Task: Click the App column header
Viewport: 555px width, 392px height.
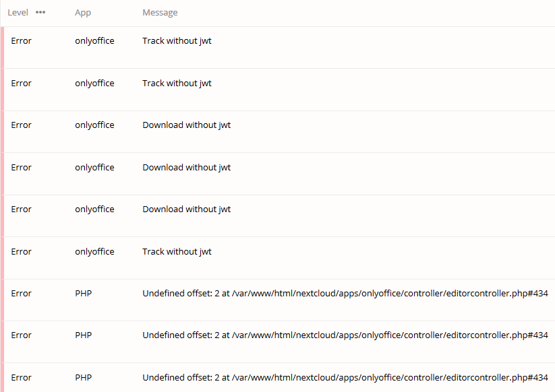Action: click(x=82, y=11)
